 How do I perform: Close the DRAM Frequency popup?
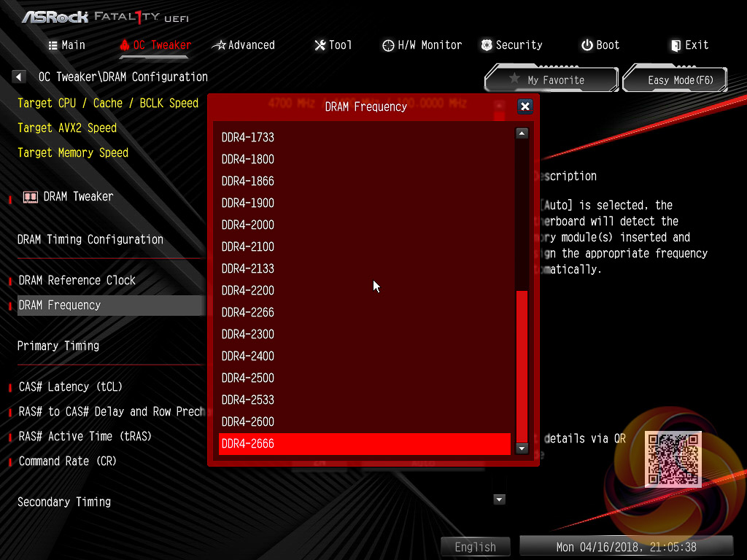coord(525,106)
